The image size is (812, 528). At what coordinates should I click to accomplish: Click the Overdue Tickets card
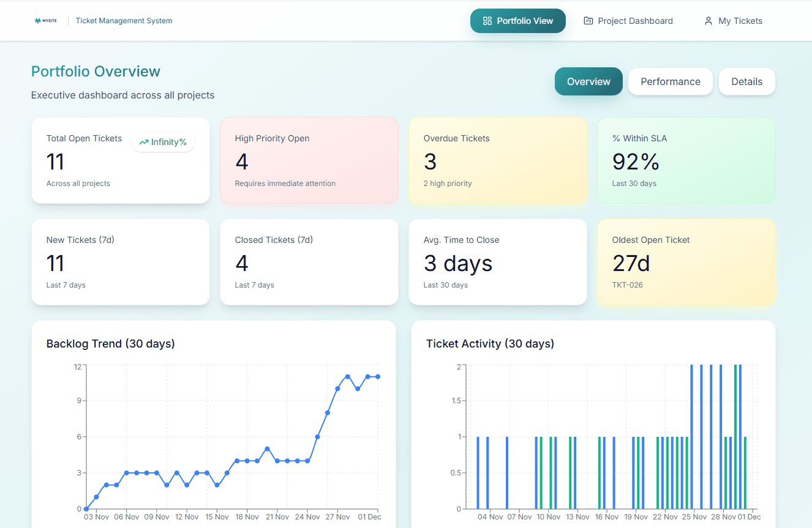(497, 160)
